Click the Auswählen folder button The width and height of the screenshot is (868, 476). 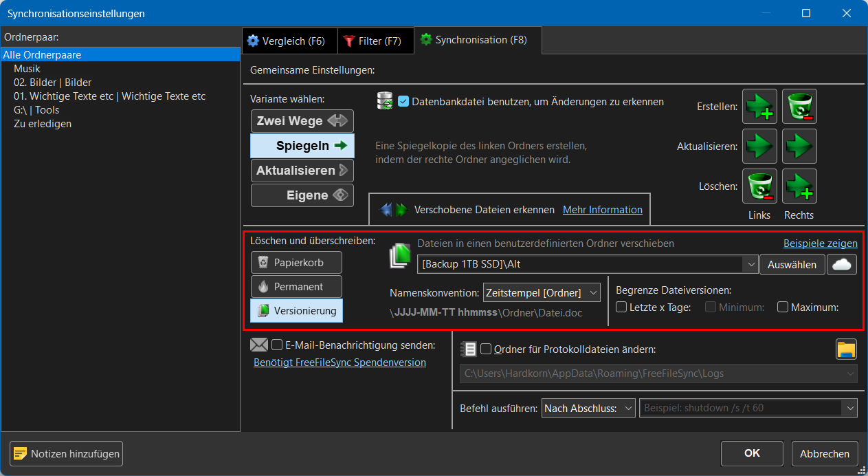tap(792, 265)
